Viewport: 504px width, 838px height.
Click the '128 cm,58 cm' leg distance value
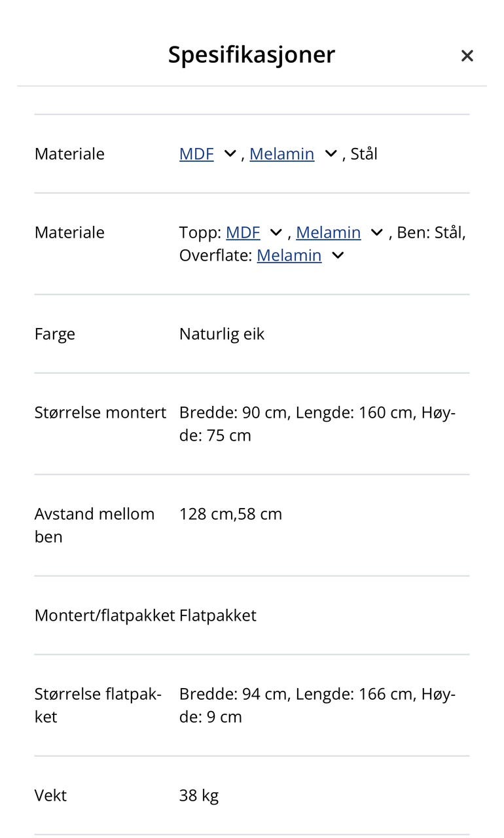[x=230, y=514]
